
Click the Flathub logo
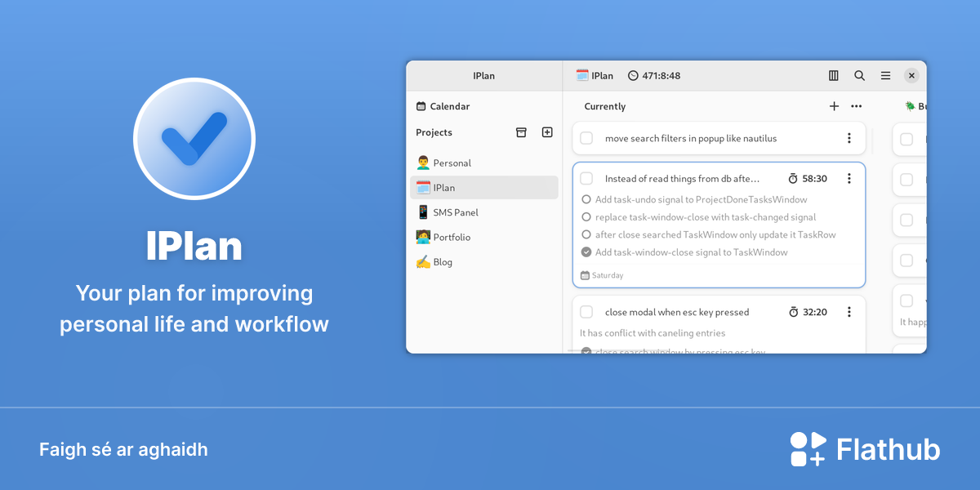[x=865, y=449]
